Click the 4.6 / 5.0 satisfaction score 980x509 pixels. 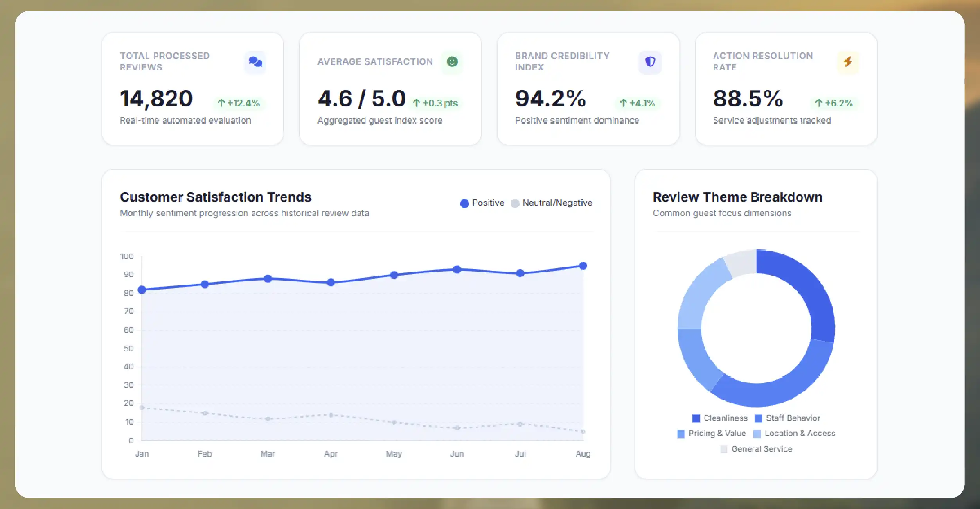pos(361,99)
